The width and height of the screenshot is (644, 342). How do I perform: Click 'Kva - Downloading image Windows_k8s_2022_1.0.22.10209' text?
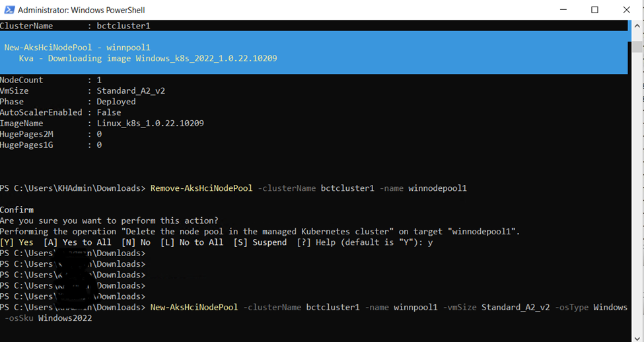click(x=148, y=58)
